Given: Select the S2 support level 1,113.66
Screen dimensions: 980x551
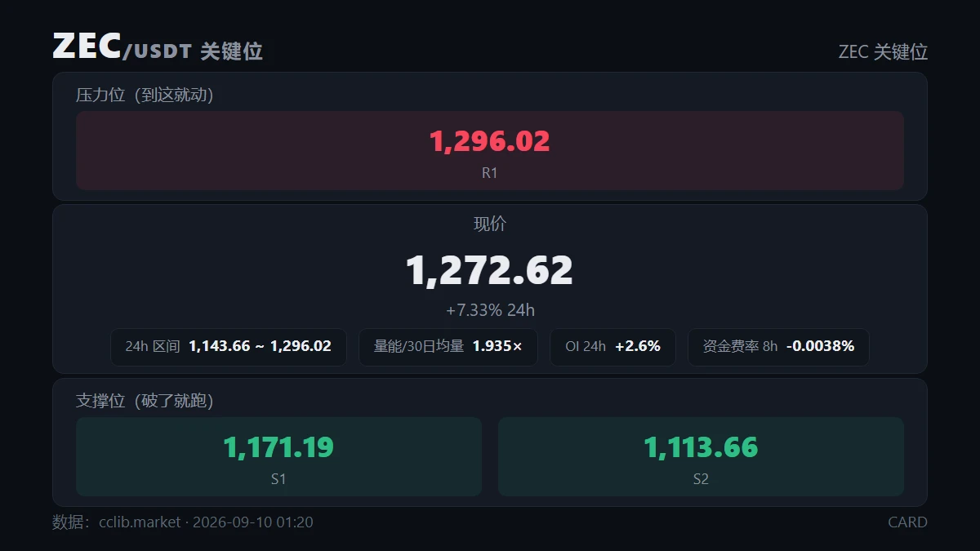Looking at the screenshot, I should (x=701, y=447).
